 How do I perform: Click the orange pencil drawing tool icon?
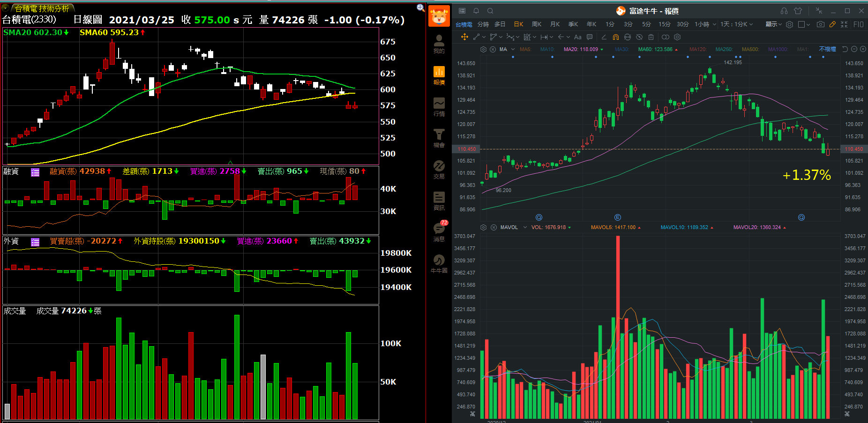(x=832, y=24)
